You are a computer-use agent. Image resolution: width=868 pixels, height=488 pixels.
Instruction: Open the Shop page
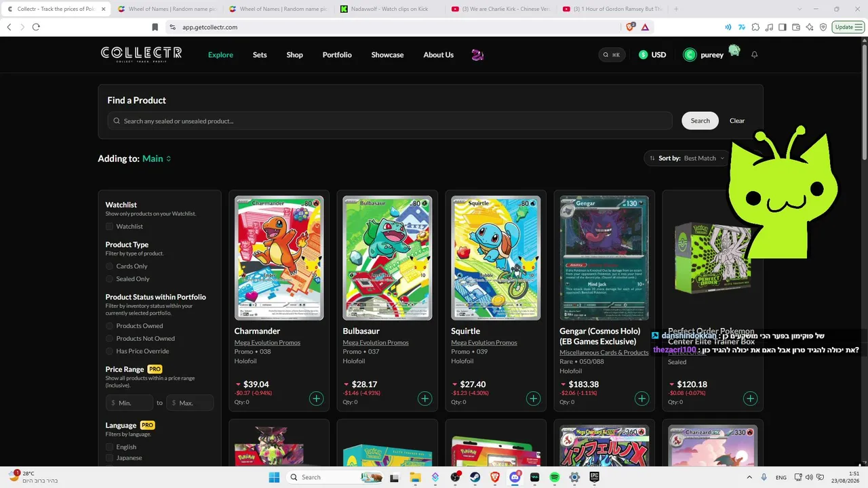tap(294, 55)
